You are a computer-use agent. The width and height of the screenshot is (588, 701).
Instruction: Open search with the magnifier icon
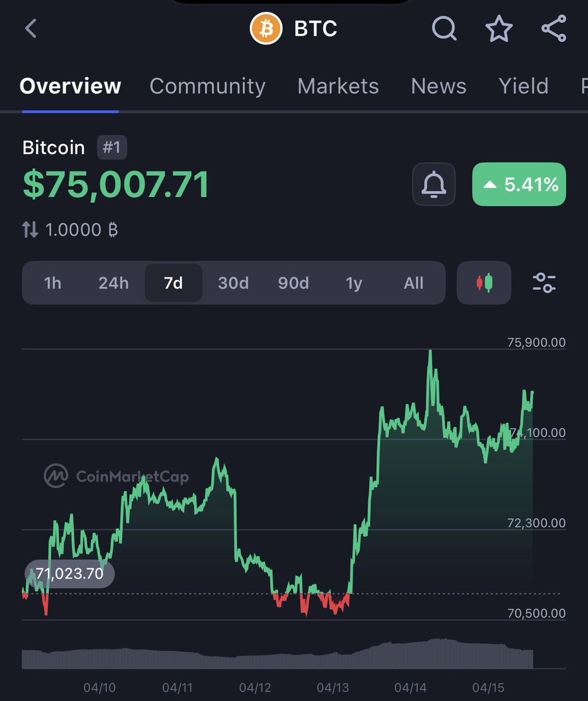point(444,29)
